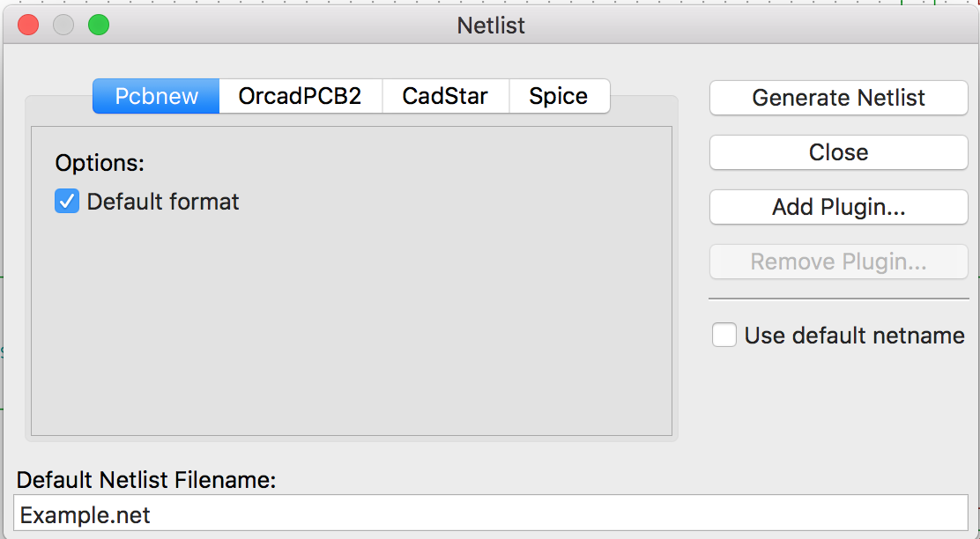This screenshot has width=980, height=539.
Task: Switch to the Spice tab
Action: (559, 96)
